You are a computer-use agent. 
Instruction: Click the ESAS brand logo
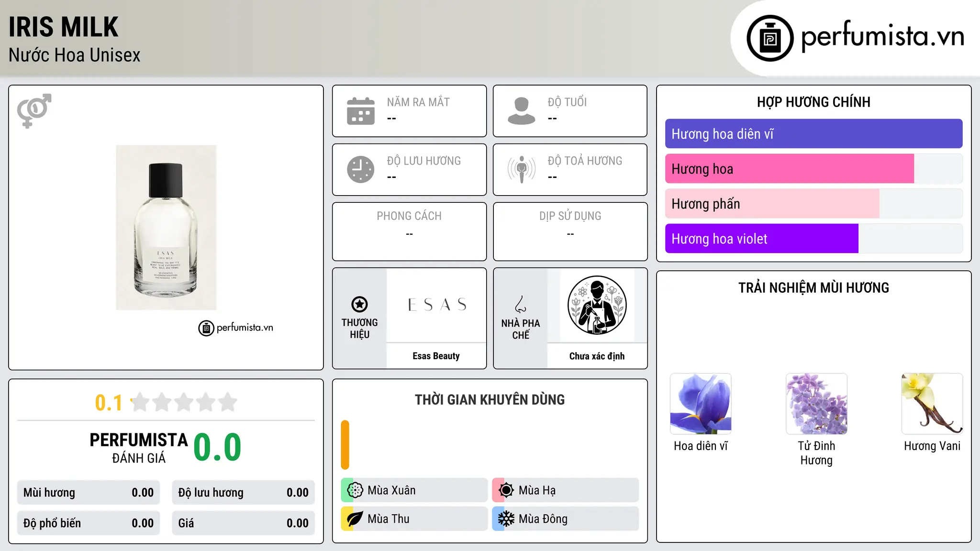coord(436,305)
